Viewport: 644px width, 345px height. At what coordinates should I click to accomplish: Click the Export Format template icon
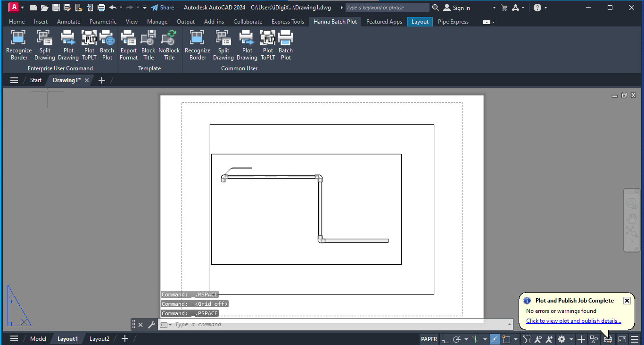(x=129, y=45)
